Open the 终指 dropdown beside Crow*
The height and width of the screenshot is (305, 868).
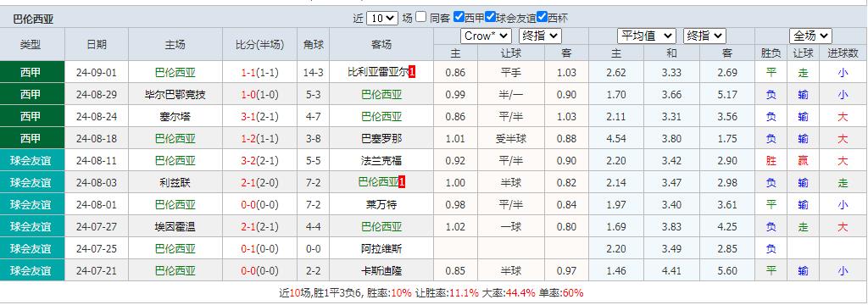pyautogui.click(x=540, y=36)
